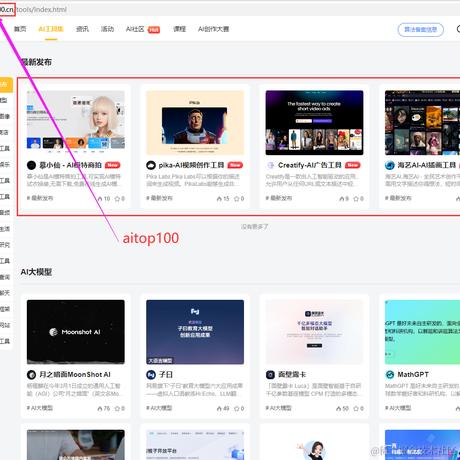Image resolution: width=460 pixels, height=460 pixels.
Task: Open the 海艺AI preview thumbnail
Action: (x=422, y=122)
